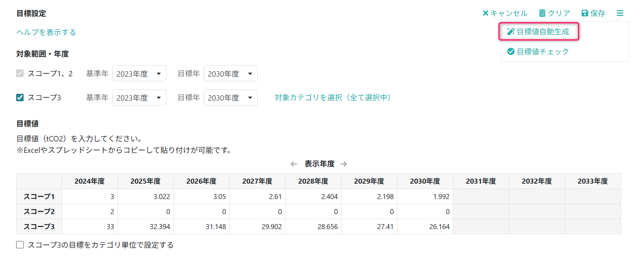
Task: Open the 対象カテゴリを選択 link
Action: click(x=333, y=98)
